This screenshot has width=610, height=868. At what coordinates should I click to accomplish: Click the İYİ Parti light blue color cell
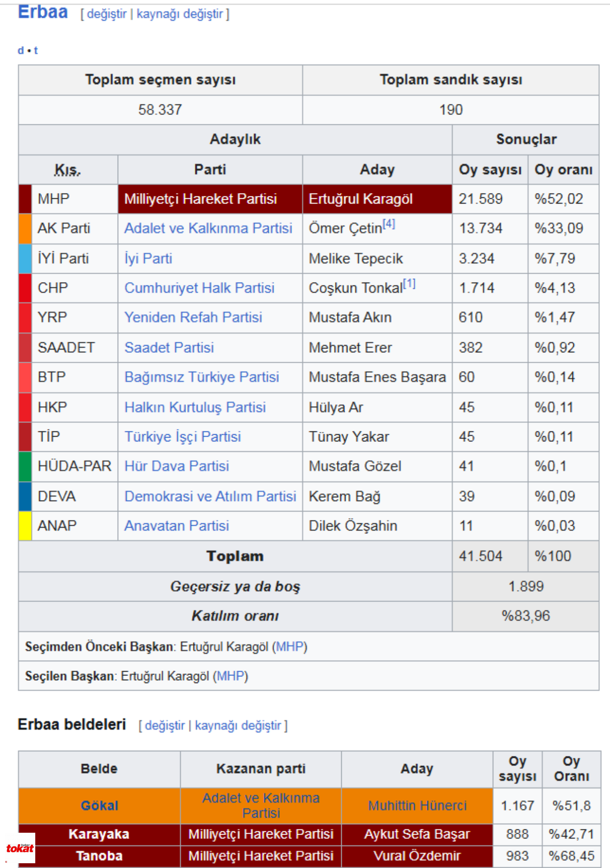25,258
